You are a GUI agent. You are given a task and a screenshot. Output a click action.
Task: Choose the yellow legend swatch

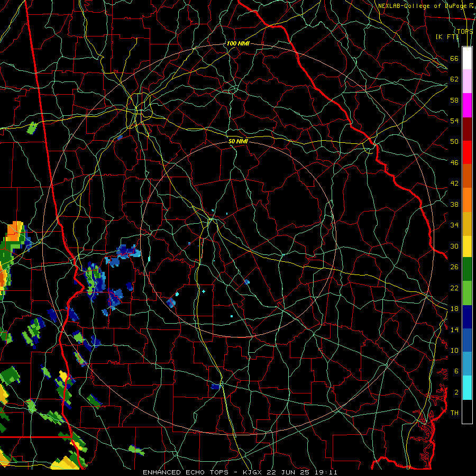[x=467, y=246]
